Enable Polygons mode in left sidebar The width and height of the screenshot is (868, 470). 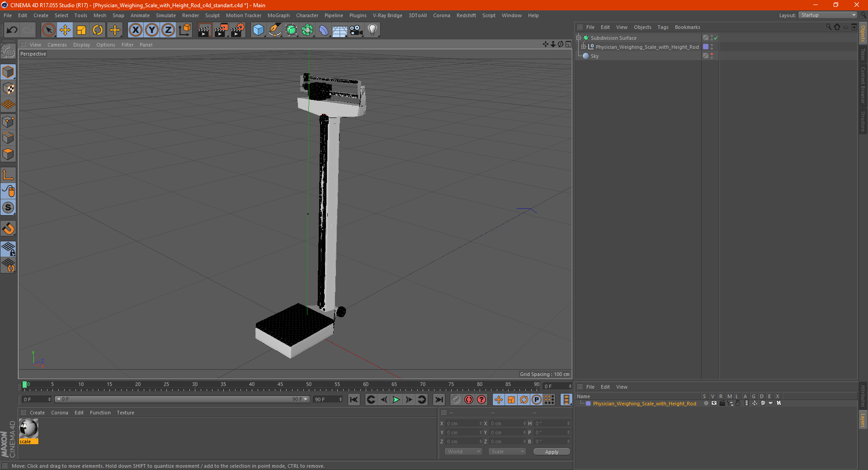8,155
